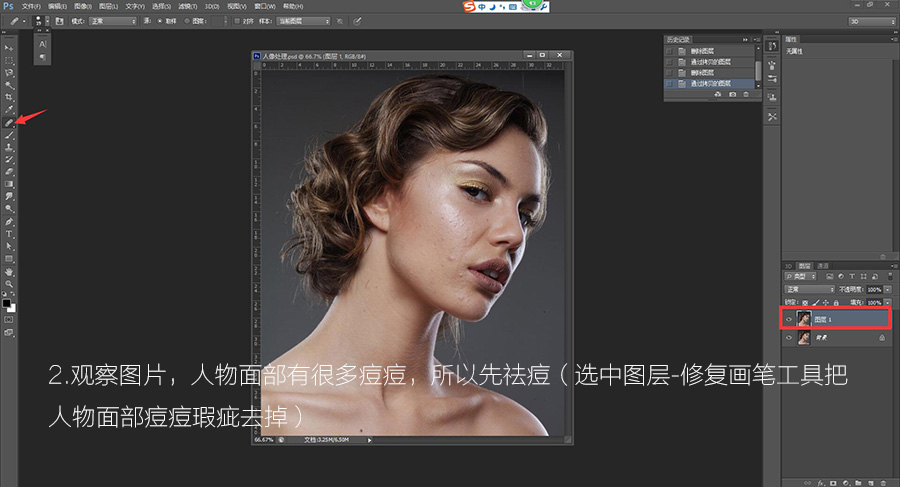The height and width of the screenshot is (487, 900).
Task: Select the 图层 1 layer thumbnail
Action: 804,319
